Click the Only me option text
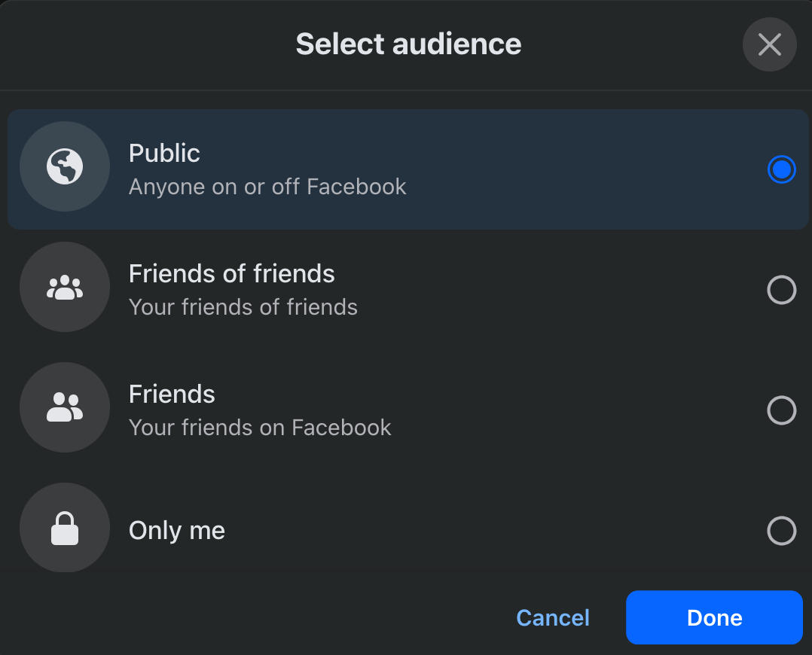The width and height of the screenshot is (812, 655). (x=177, y=530)
